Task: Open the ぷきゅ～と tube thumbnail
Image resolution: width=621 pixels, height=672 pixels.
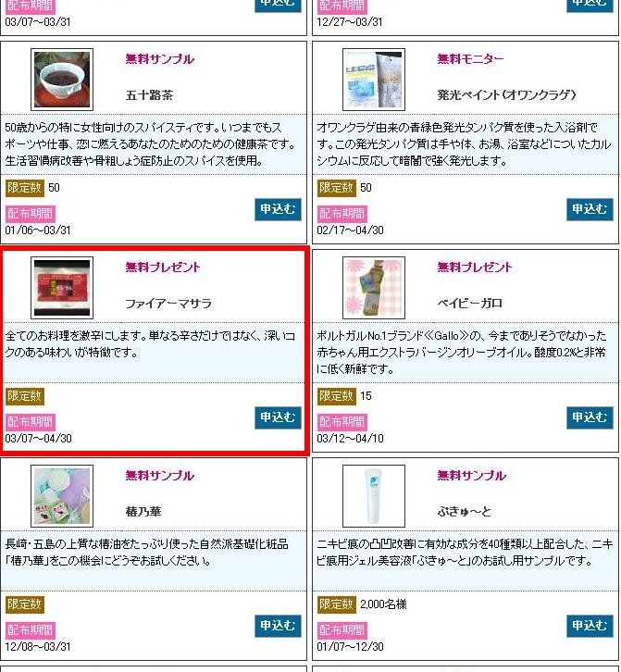Action: click(x=374, y=496)
